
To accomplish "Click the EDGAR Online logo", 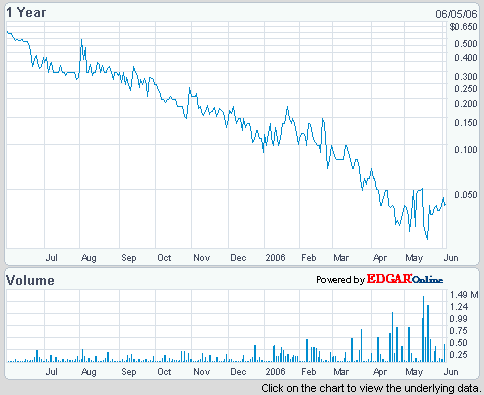I will click(x=405, y=279).
